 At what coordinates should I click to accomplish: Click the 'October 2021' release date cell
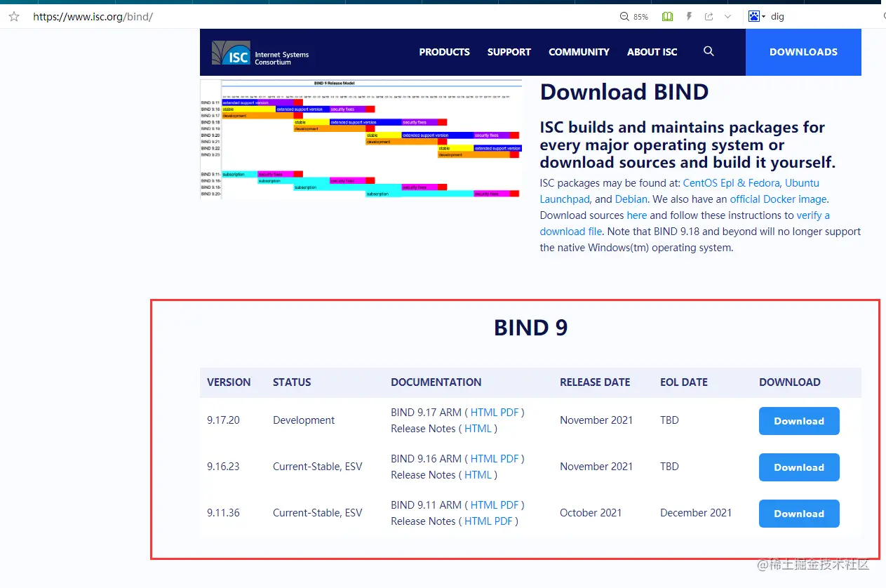point(591,513)
